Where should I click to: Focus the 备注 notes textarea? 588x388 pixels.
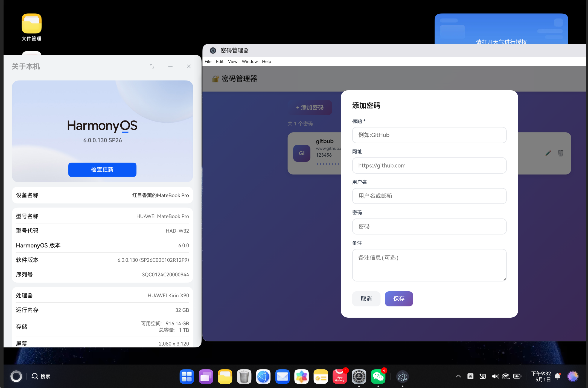click(x=429, y=265)
